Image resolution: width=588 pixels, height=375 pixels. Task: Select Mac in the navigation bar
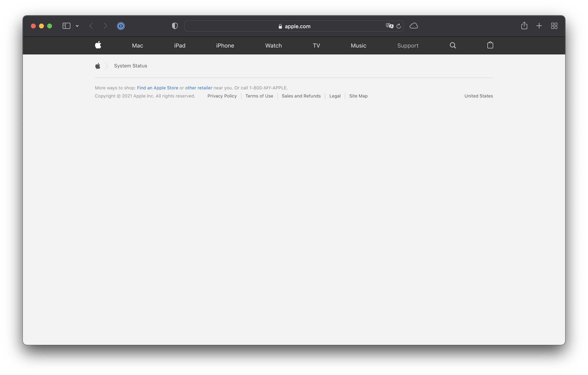click(137, 46)
